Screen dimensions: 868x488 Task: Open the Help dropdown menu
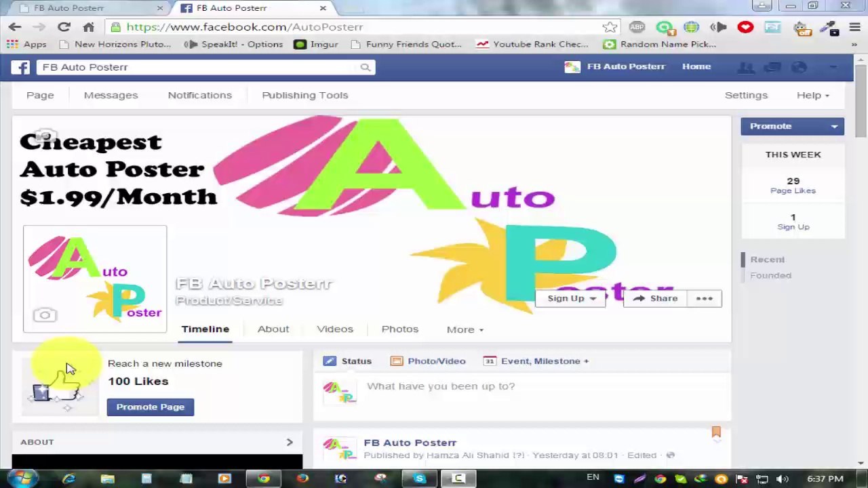click(x=812, y=96)
